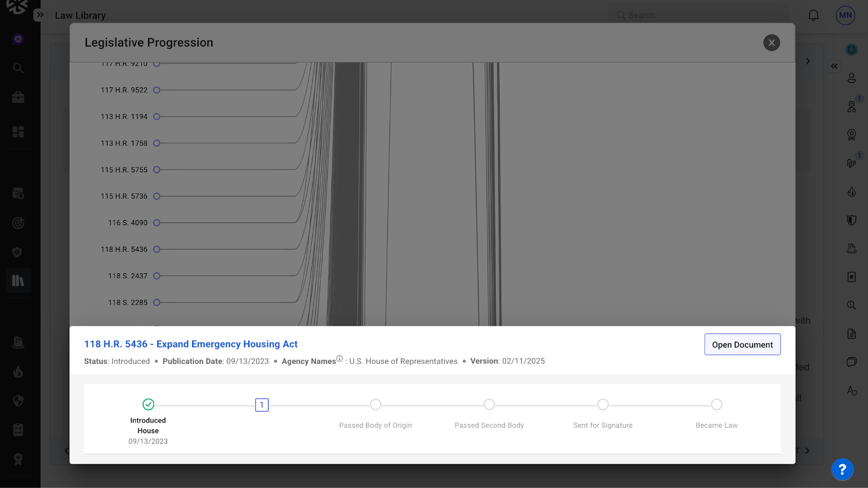The width and height of the screenshot is (868, 488).
Task: Click the Open Document button
Action: click(742, 344)
